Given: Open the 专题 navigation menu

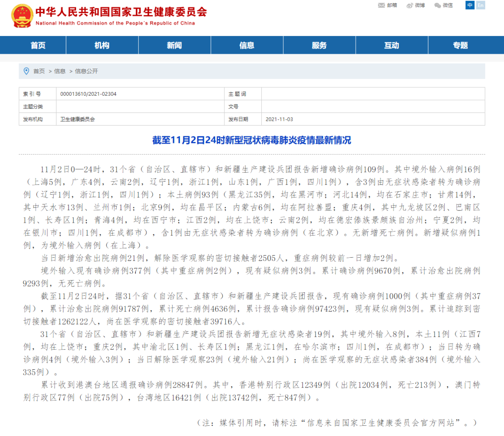Looking at the screenshot, I should tap(460, 45).
